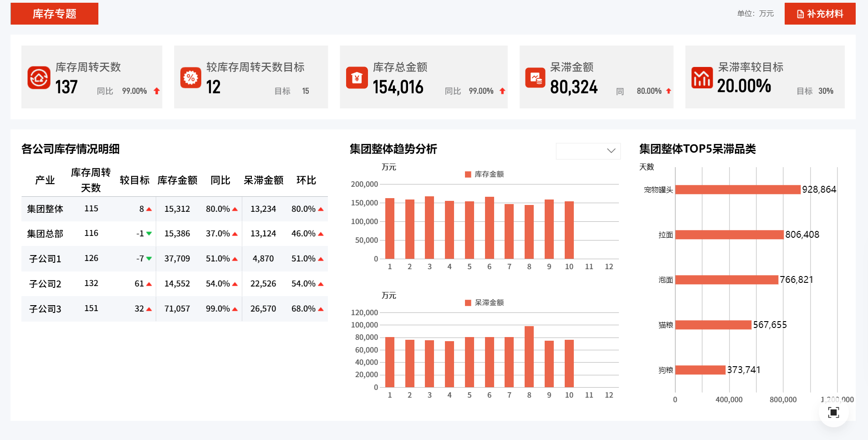The height and width of the screenshot is (440, 868).
Task: Click the 37,709 库存金额 cell
Action: click(177, 259)
